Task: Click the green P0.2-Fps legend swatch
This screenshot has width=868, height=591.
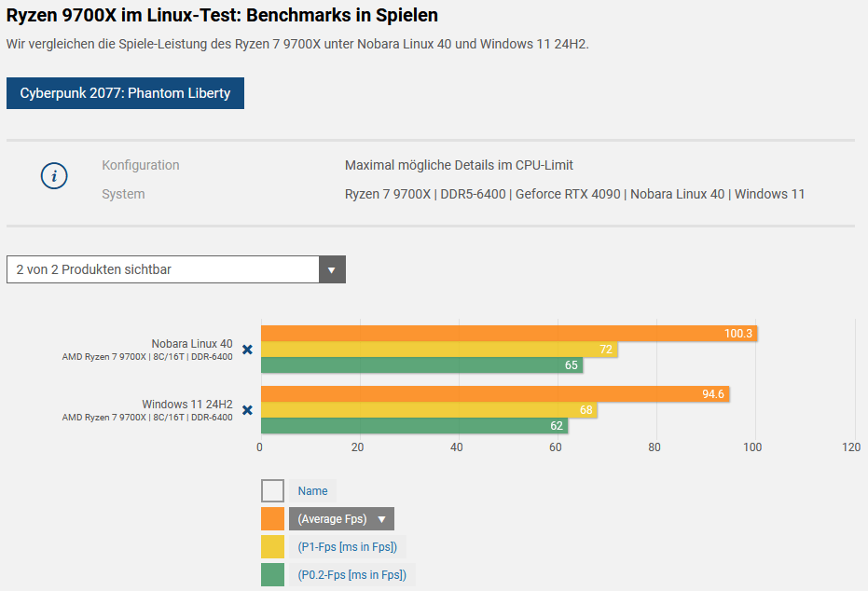Action: click(272, 575)
